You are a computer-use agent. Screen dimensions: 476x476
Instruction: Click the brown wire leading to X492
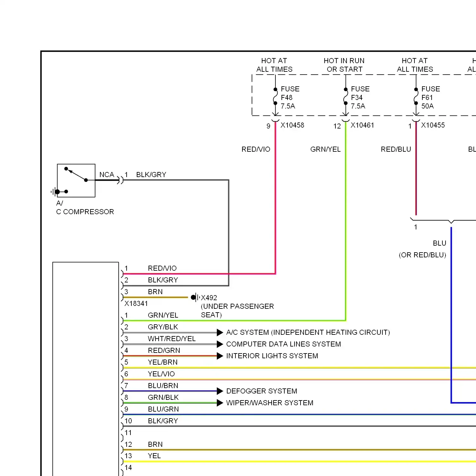tap(155, 297)
